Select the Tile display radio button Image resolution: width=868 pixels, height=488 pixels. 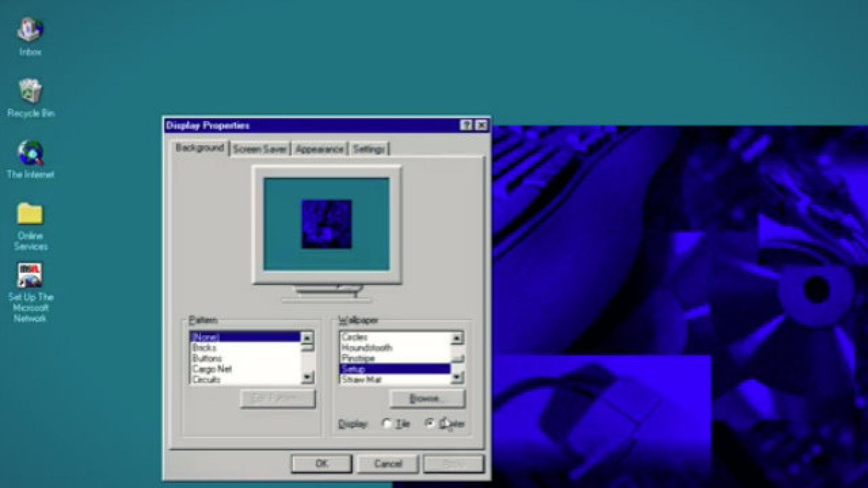(x=387, y=424)
